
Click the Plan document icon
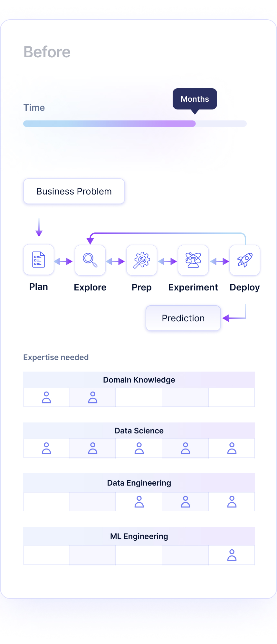(x=39, y=260)
